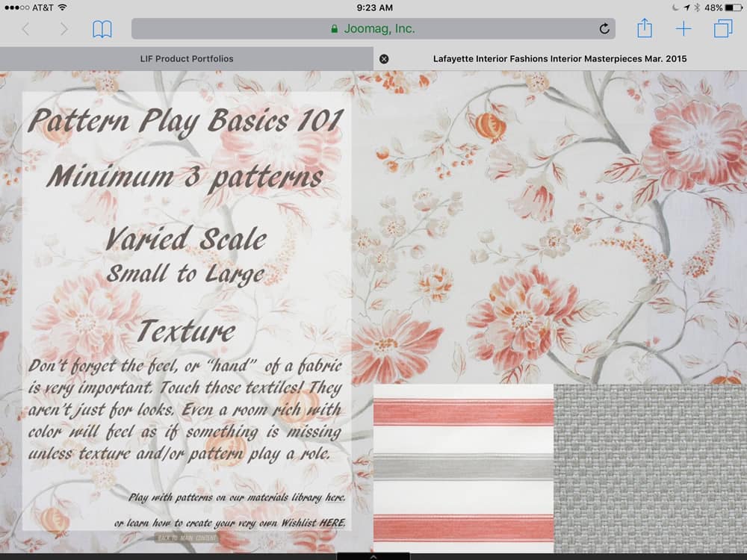This screenshot has width=747, height=560.
Task: Reload the Joomag page
Action: coord(604,29)
